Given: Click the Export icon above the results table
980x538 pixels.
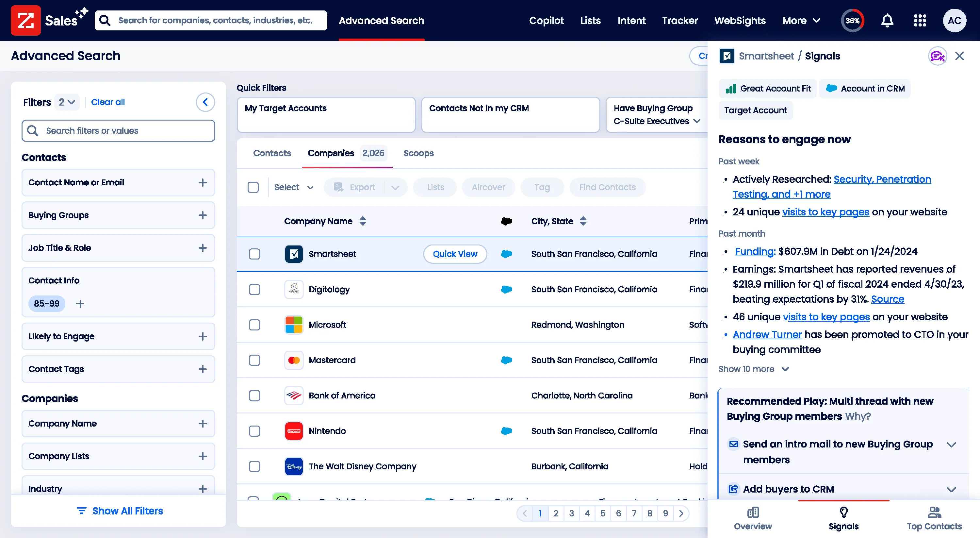Looking at the screenshot, I should point(338,187).
